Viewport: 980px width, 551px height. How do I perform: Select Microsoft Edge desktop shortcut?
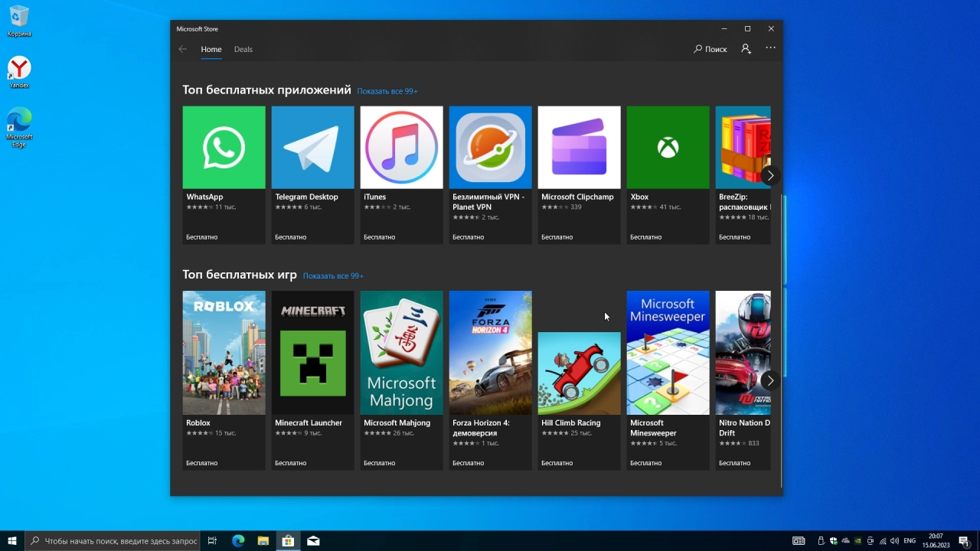(x=19, y=127)
